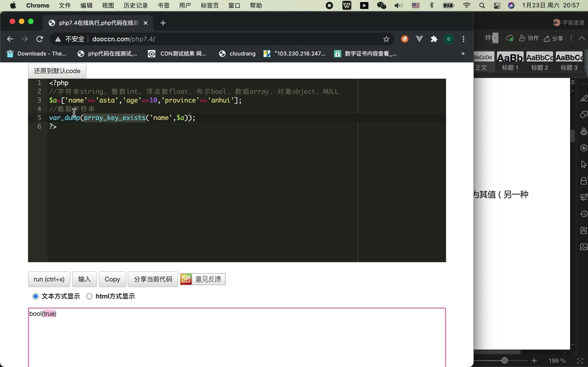Click the bookmark star icon
This screenshot has width=588, height=367.
[x=385, y=39]
